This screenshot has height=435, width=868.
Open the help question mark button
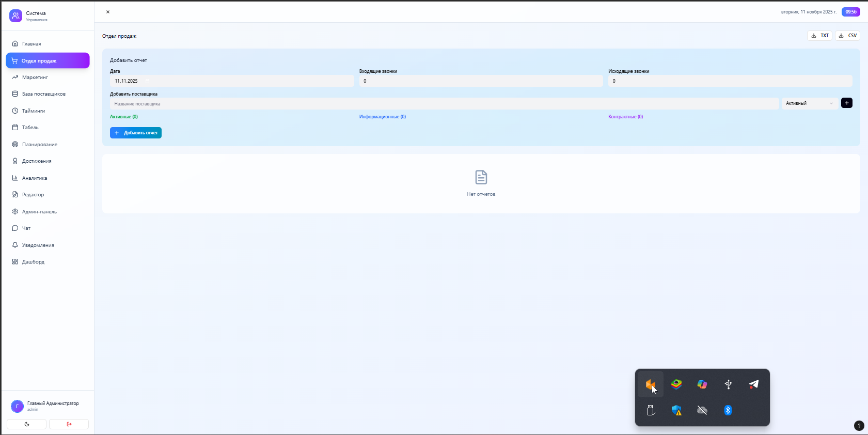pos(859,426)
